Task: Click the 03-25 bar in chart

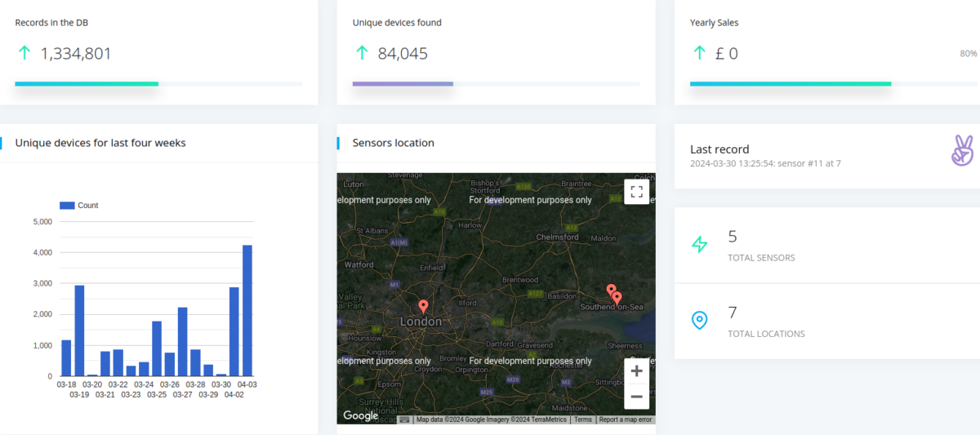Action: pos(157,348)
